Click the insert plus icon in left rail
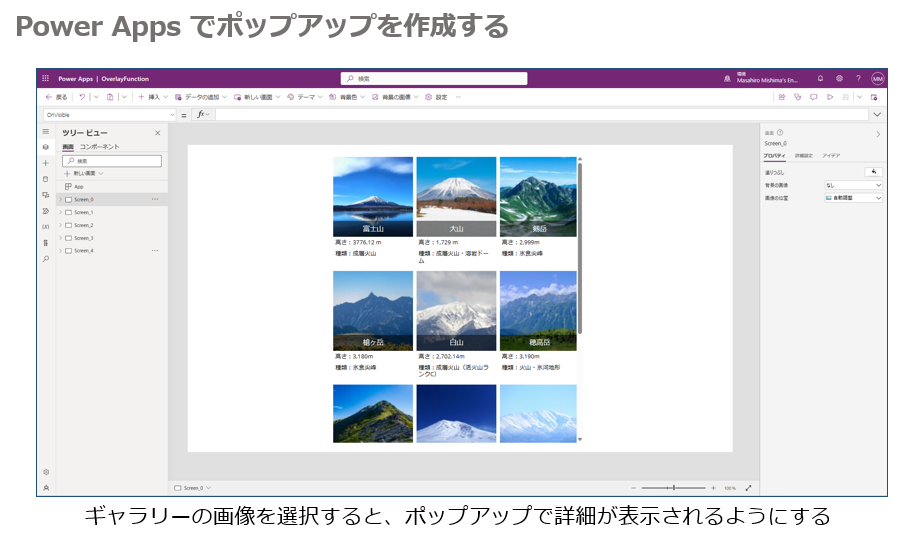The height and width of the screenshot is (544, 921). click(x=46, y=163)
